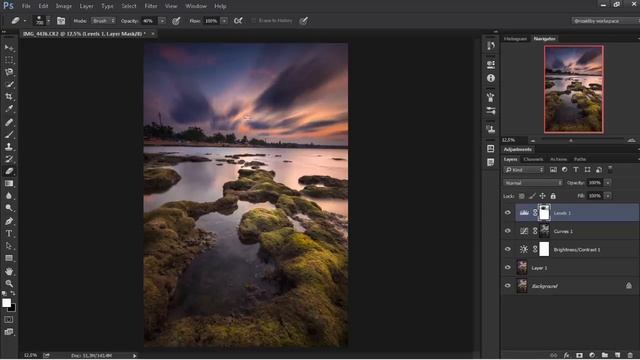Add a layer style fx
640x360 pixels.
pyautogui.click(x=567, y=355)
